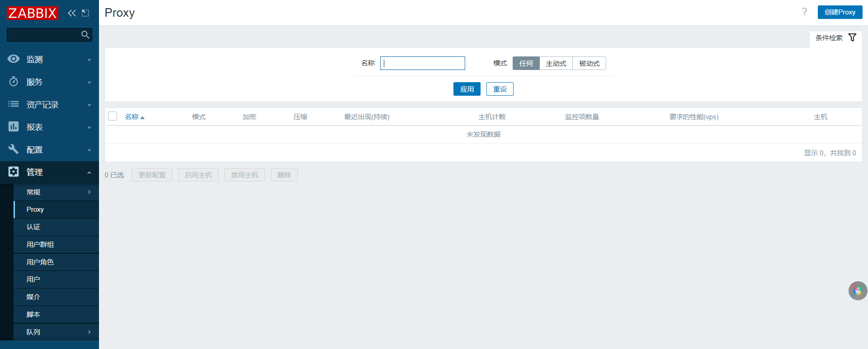Open the 管理 menu

[49, 172]
